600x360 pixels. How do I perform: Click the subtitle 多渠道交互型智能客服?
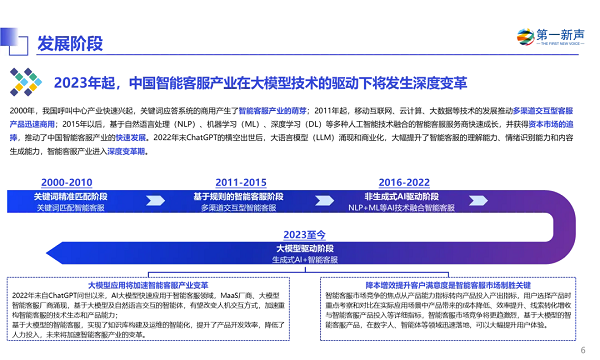click(239, 208)
